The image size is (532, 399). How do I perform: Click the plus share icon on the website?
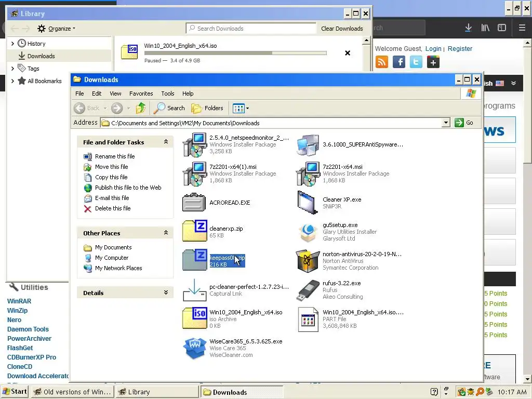433,62
